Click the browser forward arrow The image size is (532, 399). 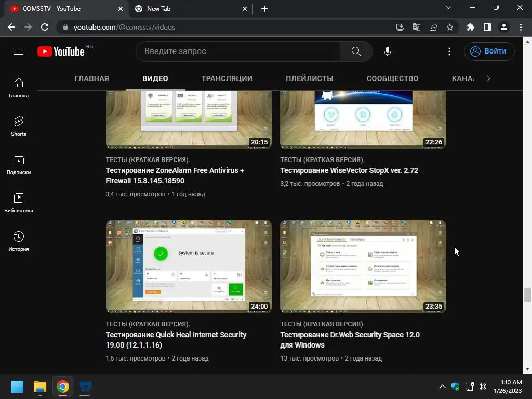tap(28, 27)
